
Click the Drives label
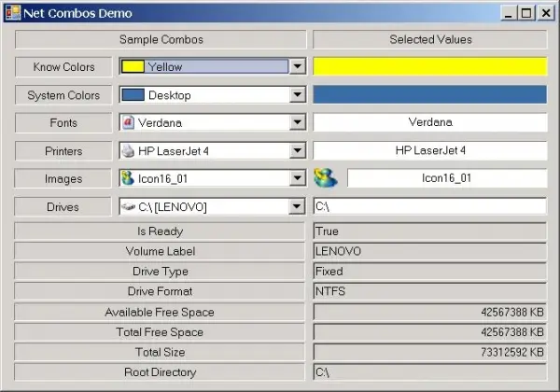tap(63, 206)
